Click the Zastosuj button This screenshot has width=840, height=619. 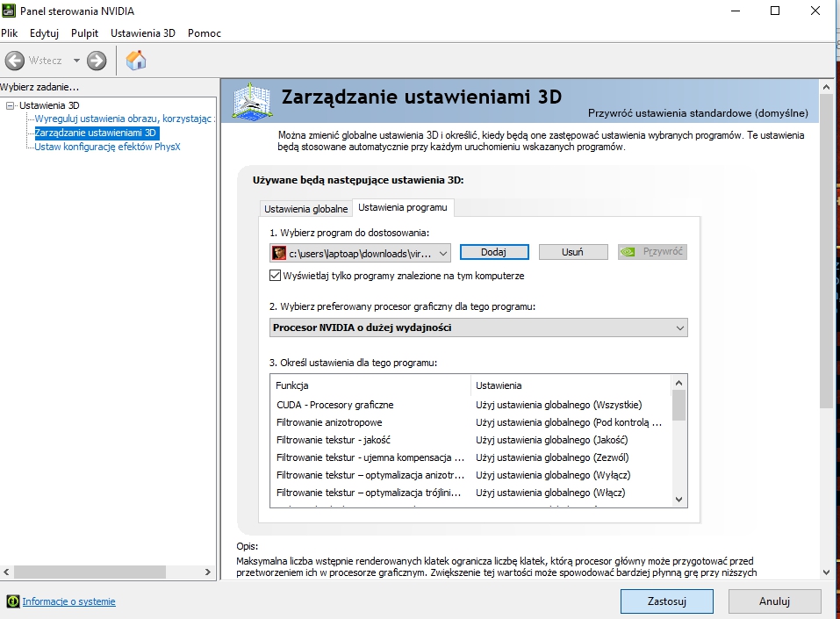pos(667,601)
